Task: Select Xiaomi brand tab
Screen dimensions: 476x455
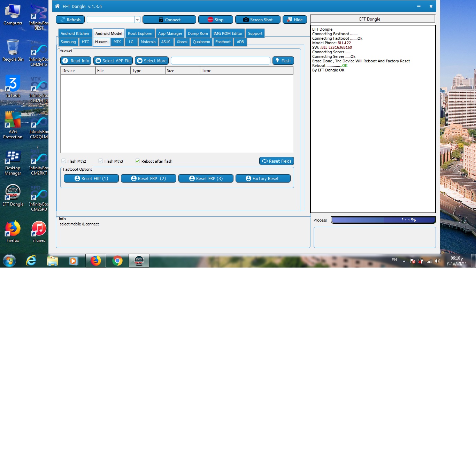Action: [x=182, y=42]
